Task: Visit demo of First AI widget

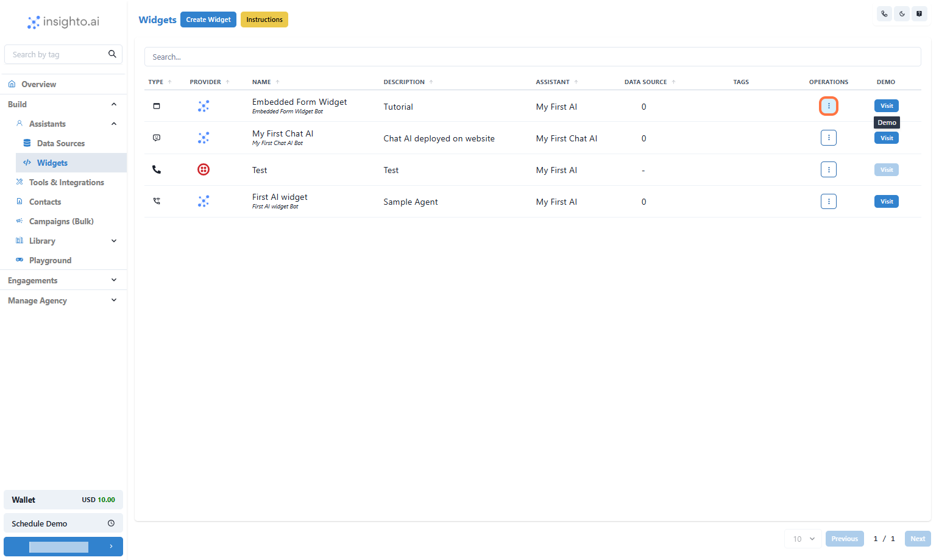Action: tap(887, 201)
